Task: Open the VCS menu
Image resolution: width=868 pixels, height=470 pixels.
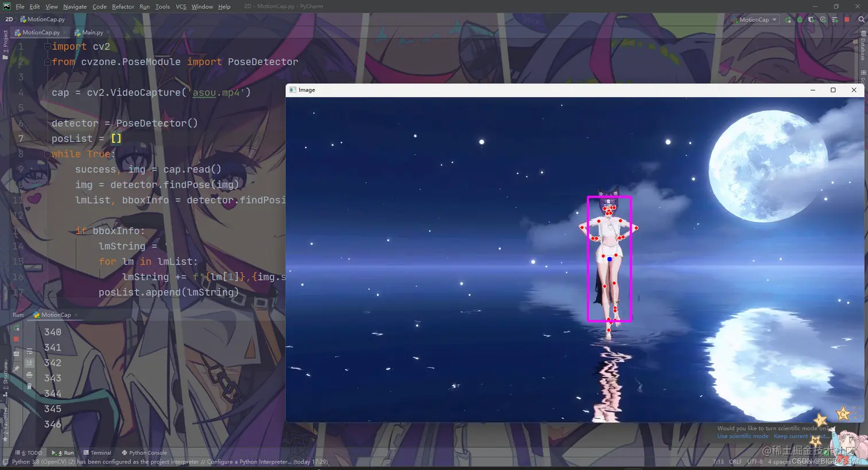Action: 181,6
